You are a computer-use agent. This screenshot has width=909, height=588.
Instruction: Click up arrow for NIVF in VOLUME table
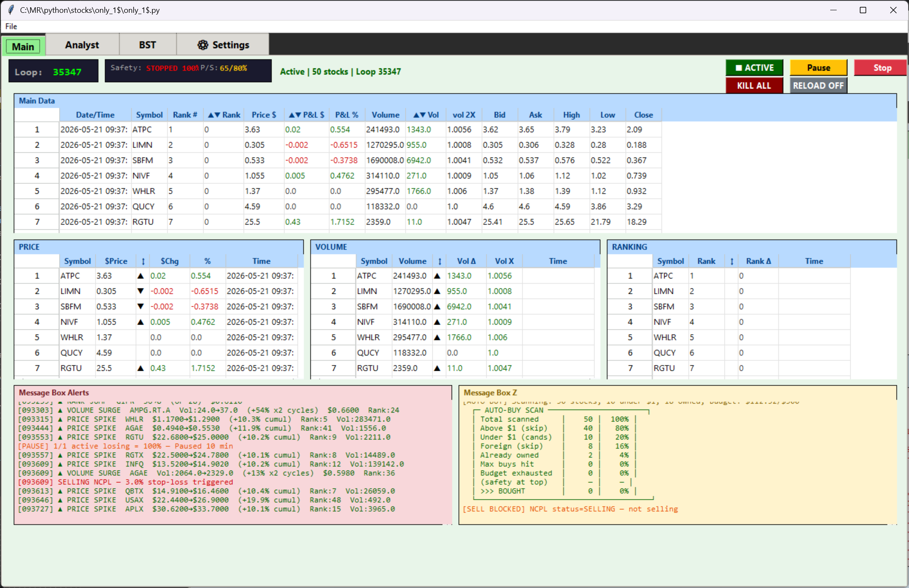[437, 322]
